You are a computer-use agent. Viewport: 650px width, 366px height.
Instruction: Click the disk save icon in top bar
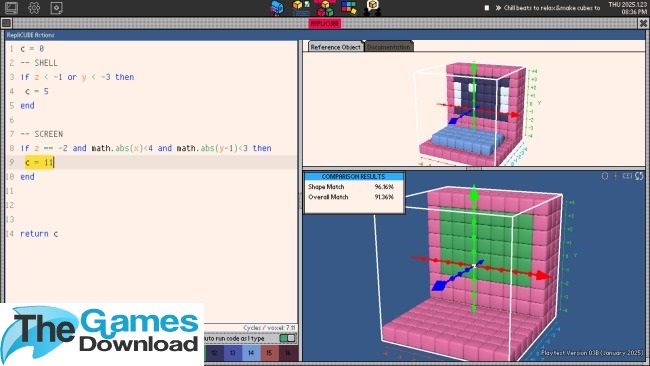[56, 8]
